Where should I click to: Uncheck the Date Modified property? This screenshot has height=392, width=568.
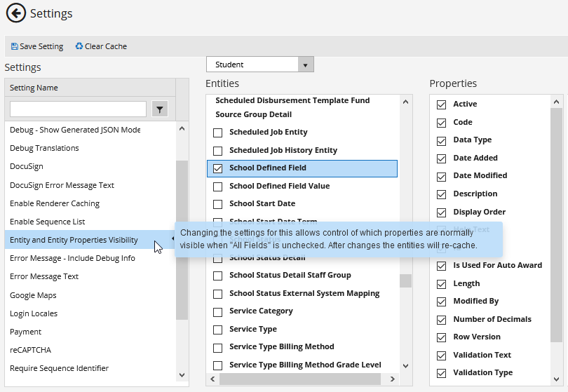coord(441,176)
